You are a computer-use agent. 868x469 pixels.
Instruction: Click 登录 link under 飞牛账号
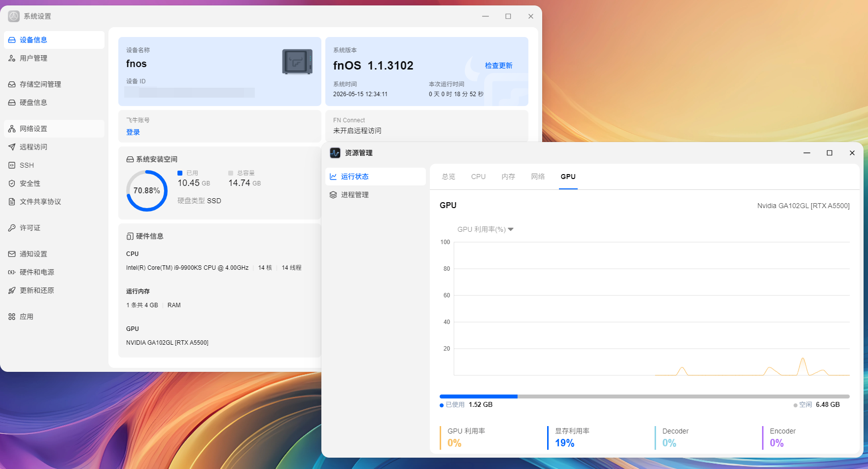(133, 132)
